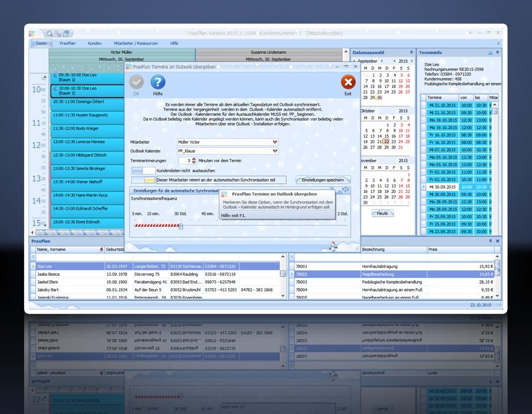
Task: Click the pin icon of Termininfo panel
Action: (x=497, y=53)
